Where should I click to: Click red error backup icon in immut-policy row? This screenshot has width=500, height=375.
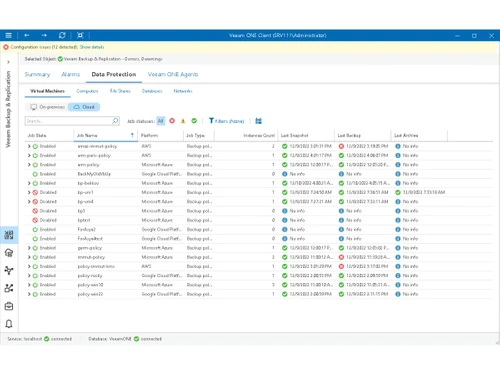click(341, 257)
